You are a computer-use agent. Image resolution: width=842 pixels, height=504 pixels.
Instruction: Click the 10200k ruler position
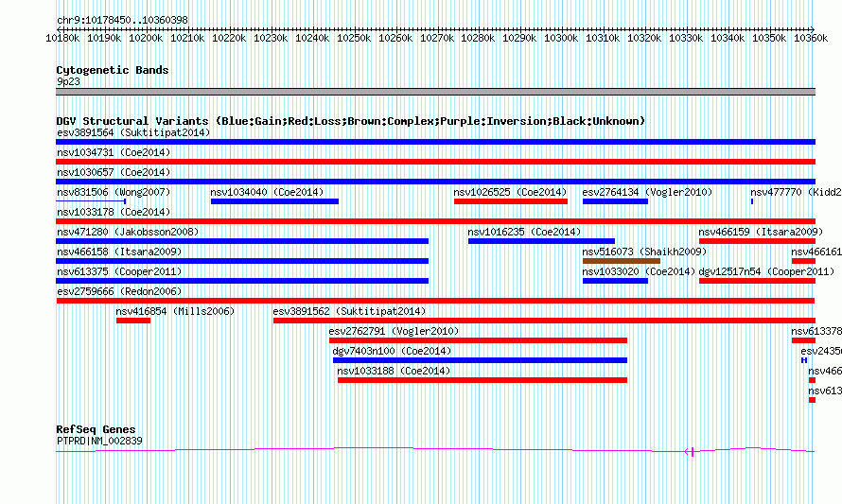pyautogui.click(x=146, y=38)
